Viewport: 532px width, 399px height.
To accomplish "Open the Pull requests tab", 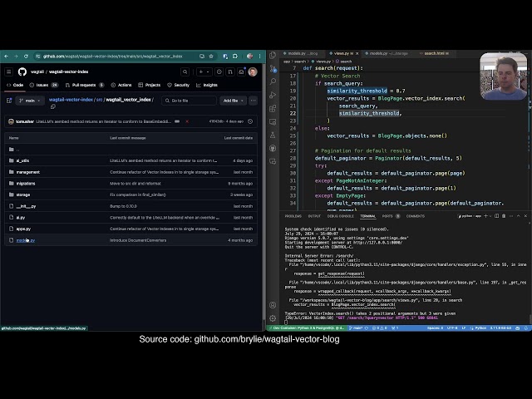I will (85, 85).
